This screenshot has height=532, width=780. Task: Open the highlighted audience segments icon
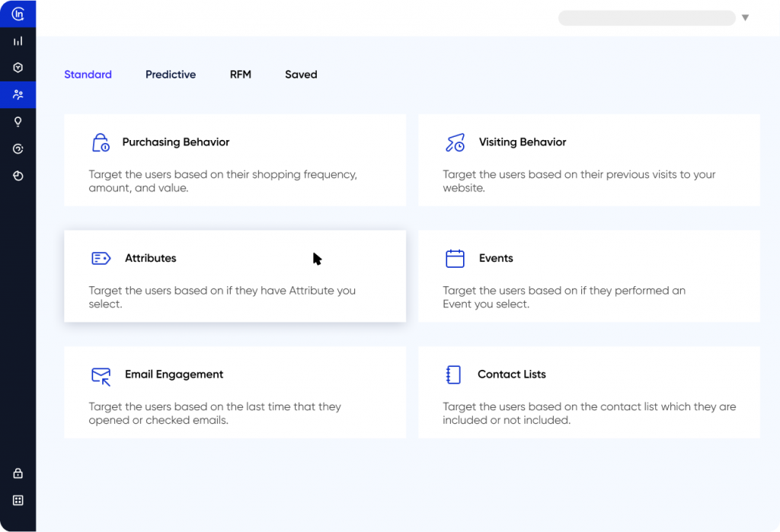click(x=18, y=94)
